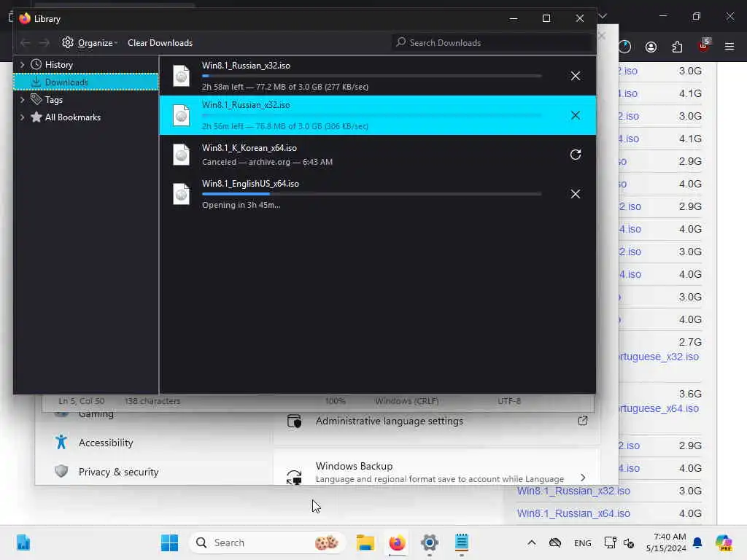The image size is (747, 560).
Task: Select History in the Library sidebar
Action: pos(58,64)
